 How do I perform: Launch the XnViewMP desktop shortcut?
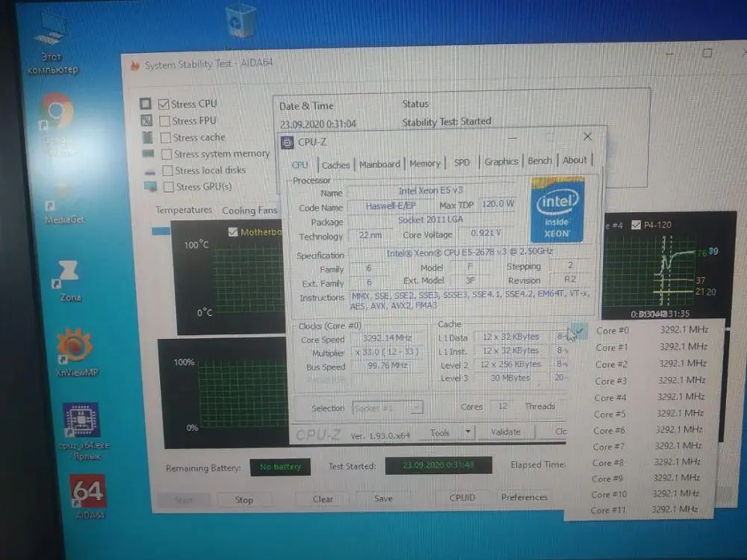(77, 353)
